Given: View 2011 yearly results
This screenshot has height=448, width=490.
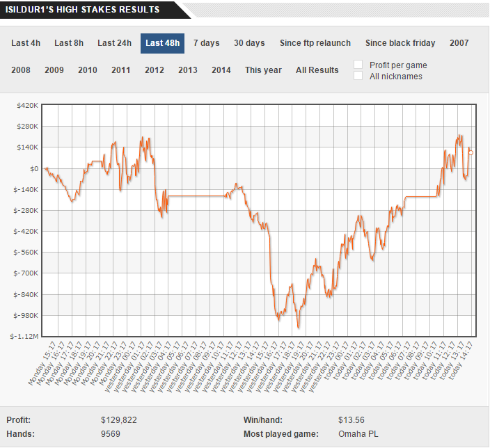Looking at the screenshot, I should pyautogui.click(x=120, y=70).
